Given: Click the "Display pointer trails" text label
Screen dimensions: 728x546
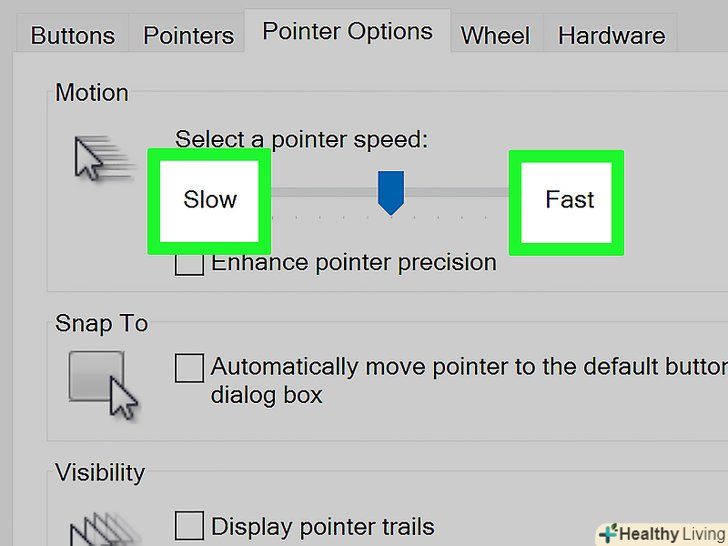Looking at the screenshot, I should (x=323, y=526).
